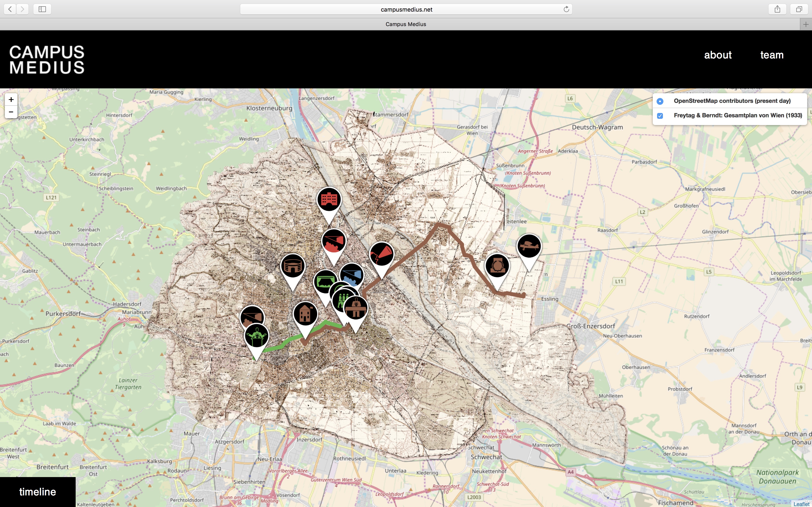Image resolution: width=812 pixels, height=507 pixels.
Task: Zoom out of the map
Action: pos(11,112)
